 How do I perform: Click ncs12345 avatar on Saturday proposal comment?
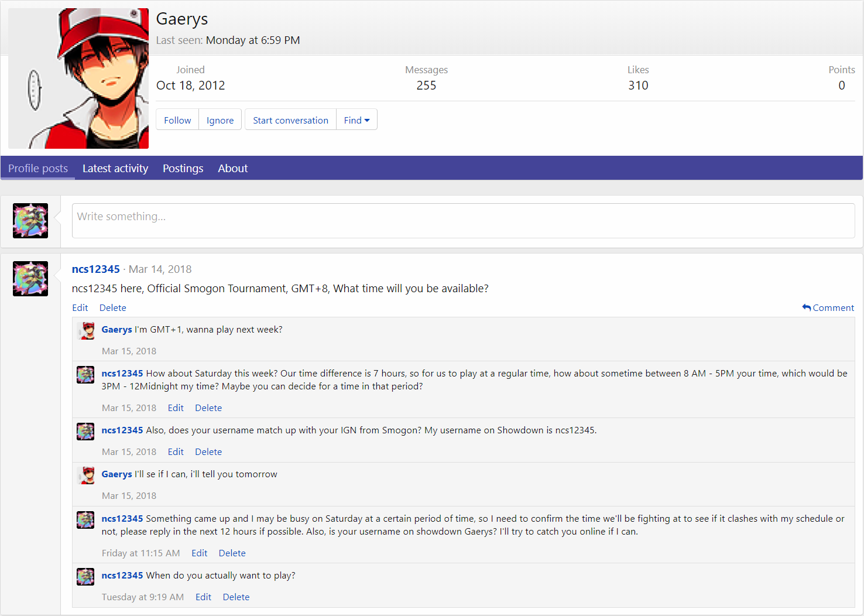click(86, 375)
